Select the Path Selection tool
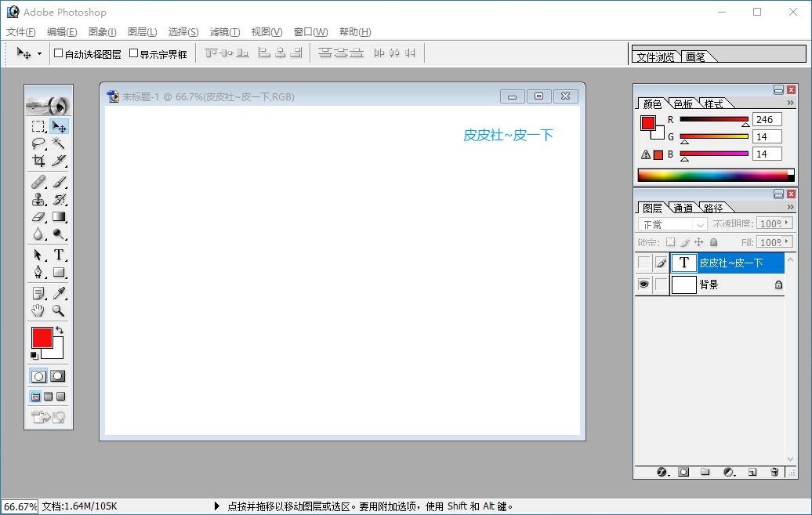 (38, 255)
